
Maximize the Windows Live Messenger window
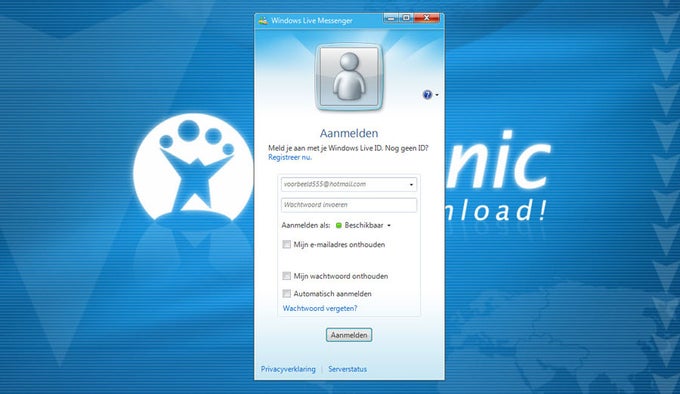[x=406, y=18]
